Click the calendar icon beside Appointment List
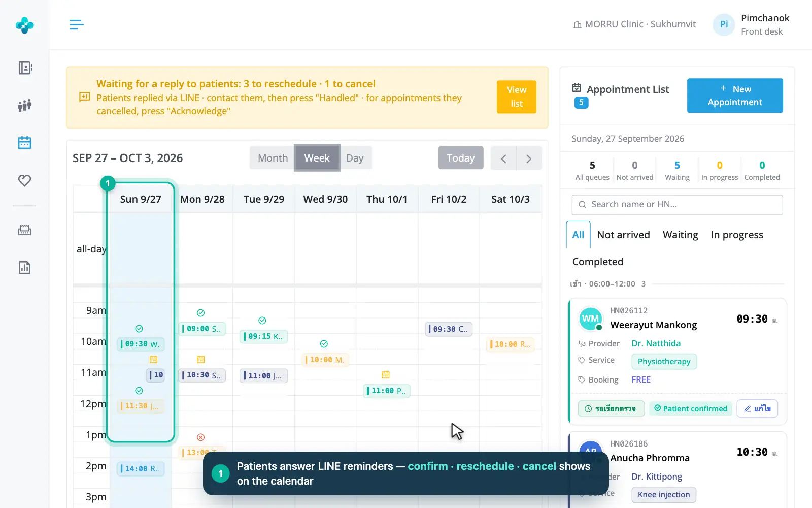Screen dimensions: 812x508 [x=577, y=88]
